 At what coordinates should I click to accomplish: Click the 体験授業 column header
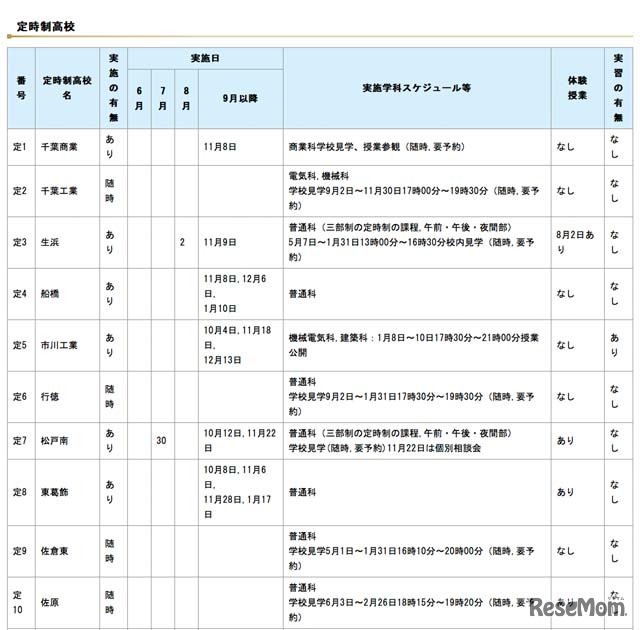[577, 88]
